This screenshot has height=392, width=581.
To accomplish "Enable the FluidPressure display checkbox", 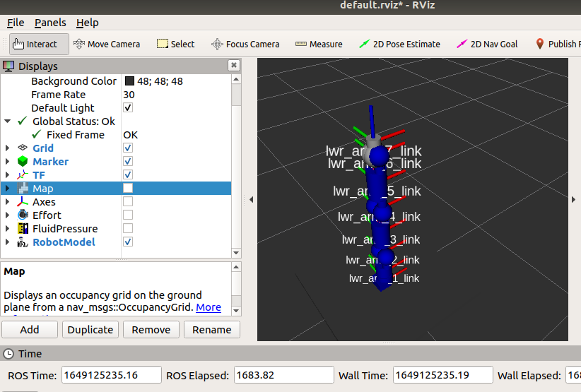I will point(128,228).
